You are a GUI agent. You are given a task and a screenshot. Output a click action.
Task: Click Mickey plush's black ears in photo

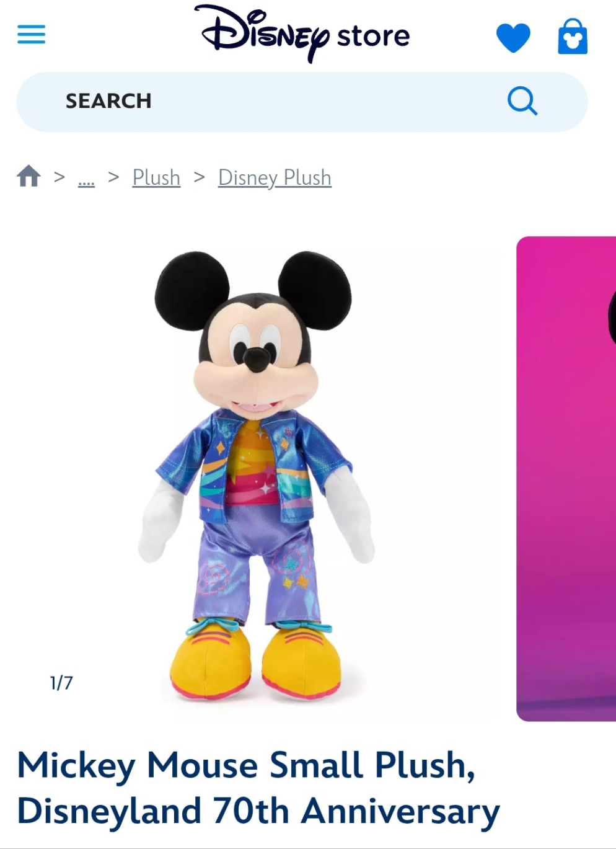coord(253,290)
